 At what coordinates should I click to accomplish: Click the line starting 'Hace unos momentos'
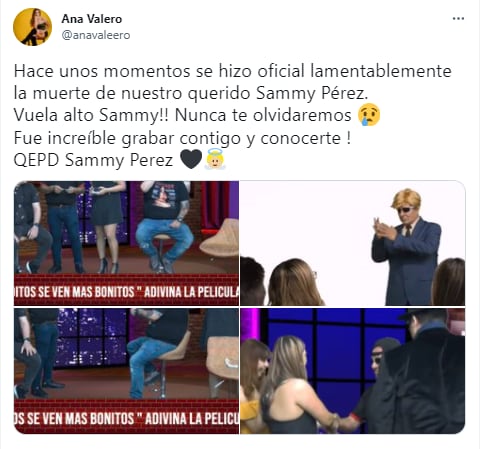pyautogui.click(x=233, y=71)
